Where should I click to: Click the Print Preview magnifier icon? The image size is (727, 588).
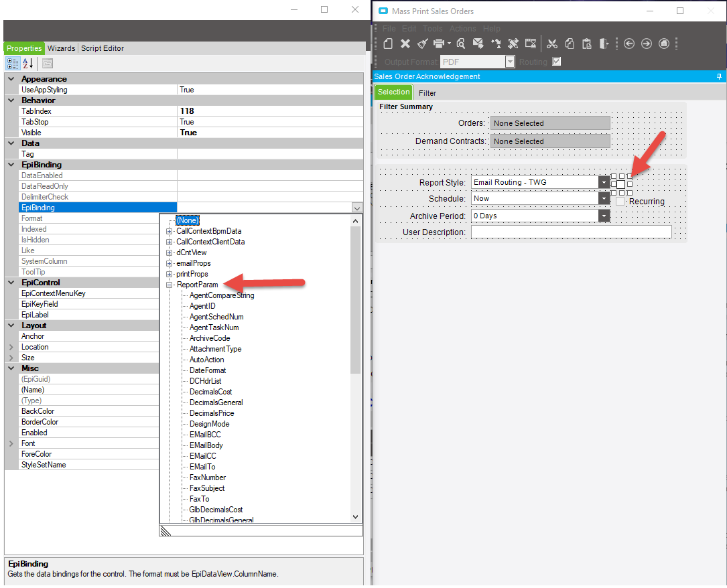pyautogui.click(x=460, y=44)
